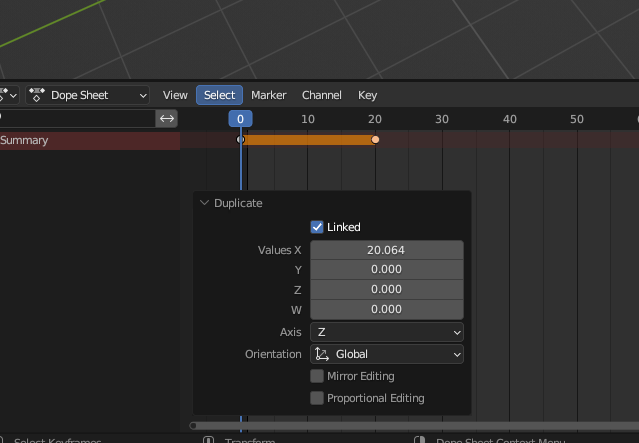Screen dimensions: 639x443
Task: Open the View menu
Action: pyautogui.click(x=175, y=95)
